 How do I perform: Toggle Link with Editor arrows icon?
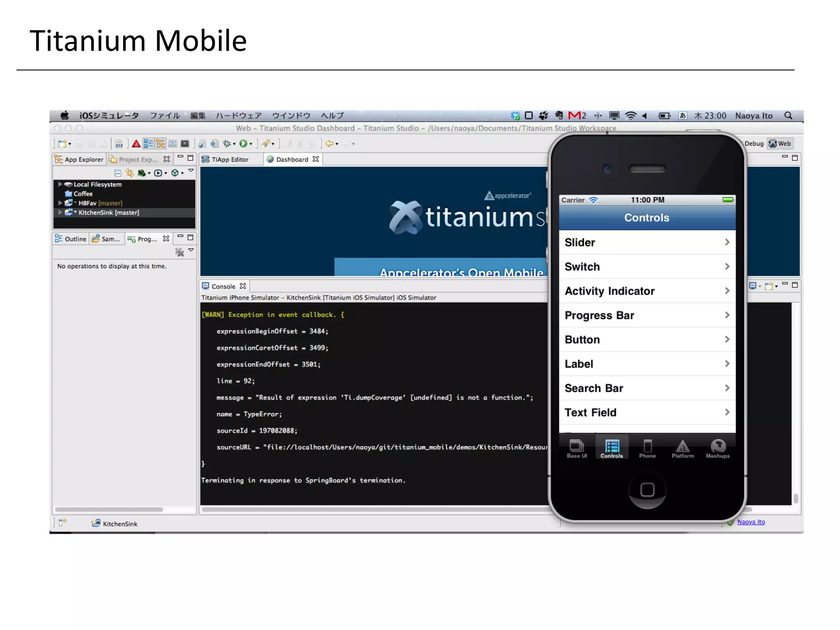pos(130,173)
